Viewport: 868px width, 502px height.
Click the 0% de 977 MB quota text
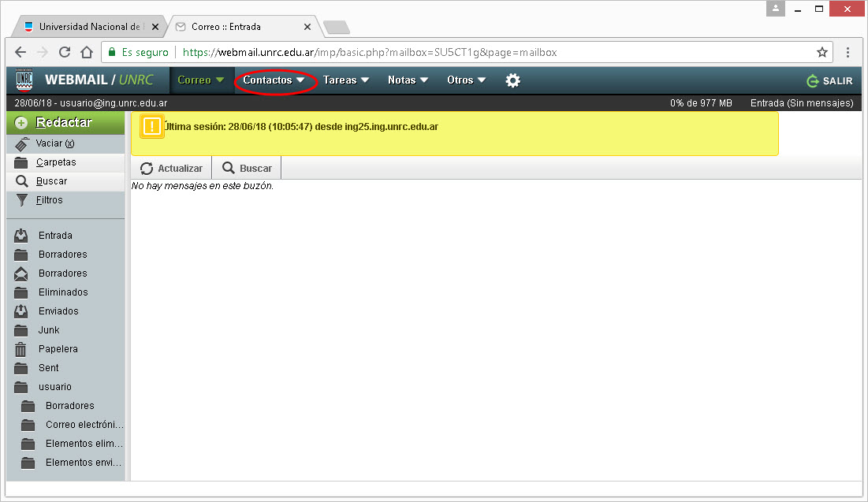(701, 103)
